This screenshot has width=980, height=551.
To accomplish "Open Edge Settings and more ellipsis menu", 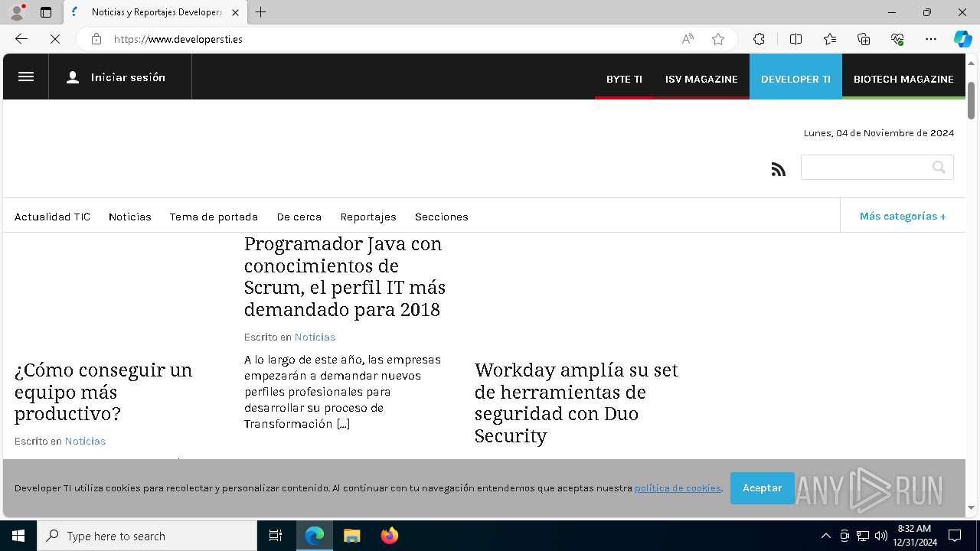I will pyautogui.click(x=931, y=39).
